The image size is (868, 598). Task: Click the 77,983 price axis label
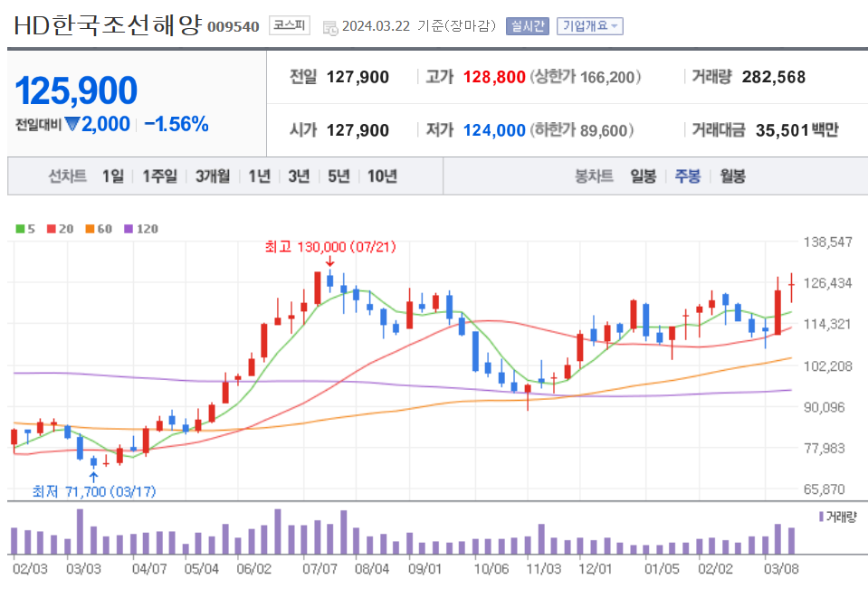(825, 448)
